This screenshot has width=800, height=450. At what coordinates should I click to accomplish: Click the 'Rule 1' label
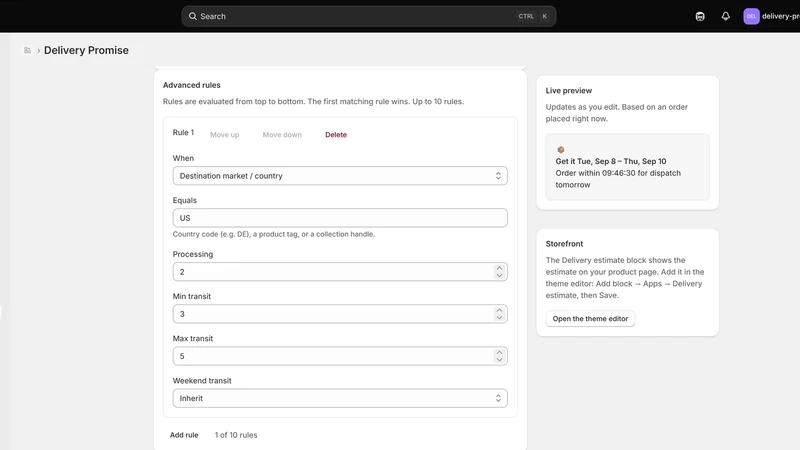point(183,133)
